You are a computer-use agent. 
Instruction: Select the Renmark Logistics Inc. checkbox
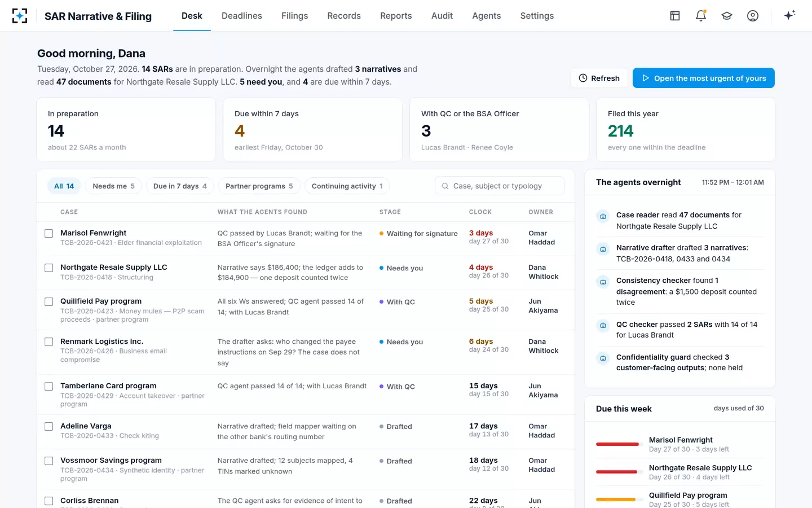(49, 341)
